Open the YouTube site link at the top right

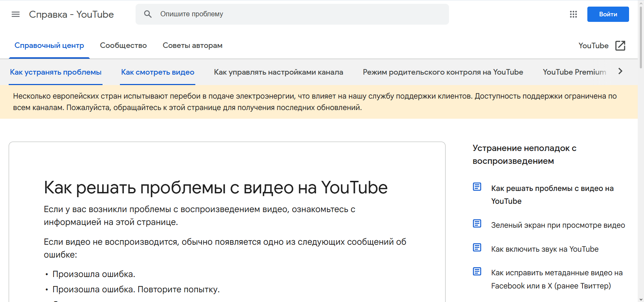click(x=594, y=45)
